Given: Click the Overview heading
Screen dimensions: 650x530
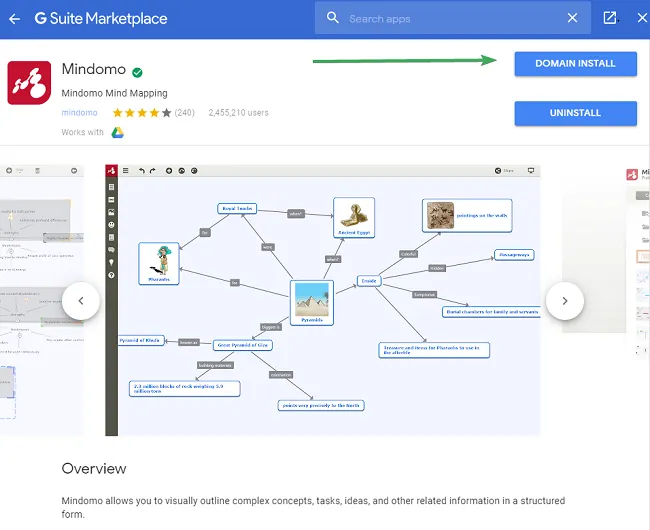Looking at the screenshot, I should coord(94,469).
